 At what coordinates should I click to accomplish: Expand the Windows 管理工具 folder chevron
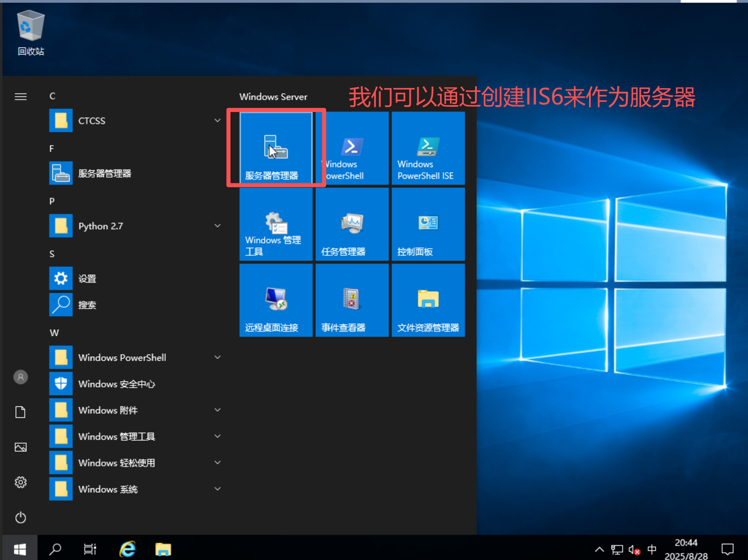click(217, 436)
